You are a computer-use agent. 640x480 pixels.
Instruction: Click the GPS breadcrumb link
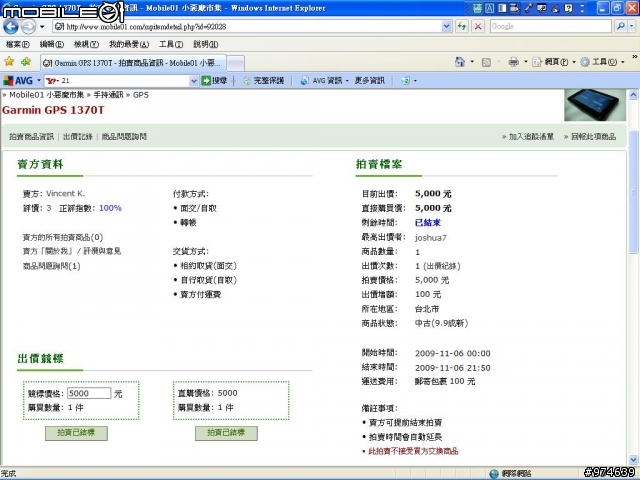coord(141,95)
